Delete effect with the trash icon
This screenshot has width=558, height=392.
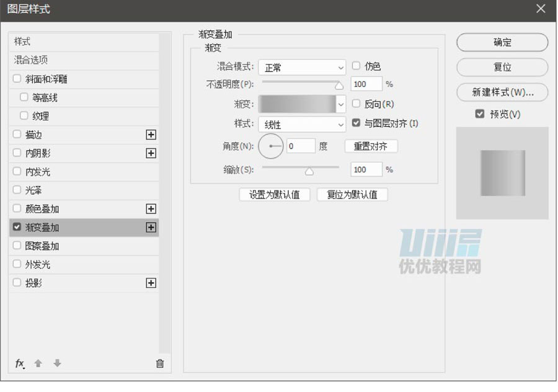click(x=160, y=363)
